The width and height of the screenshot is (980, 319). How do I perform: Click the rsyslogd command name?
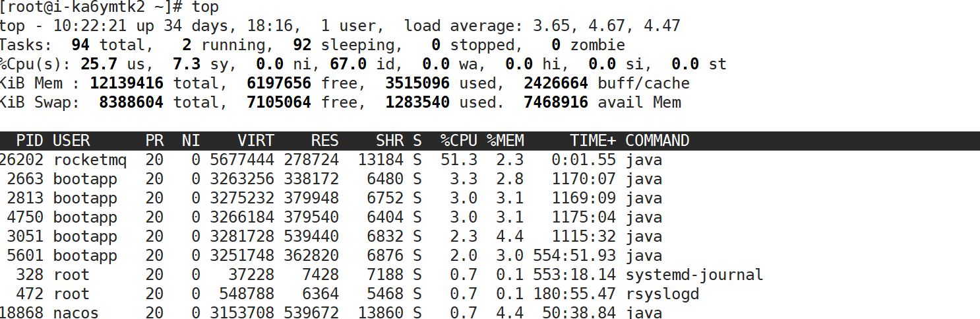point(662,294)
